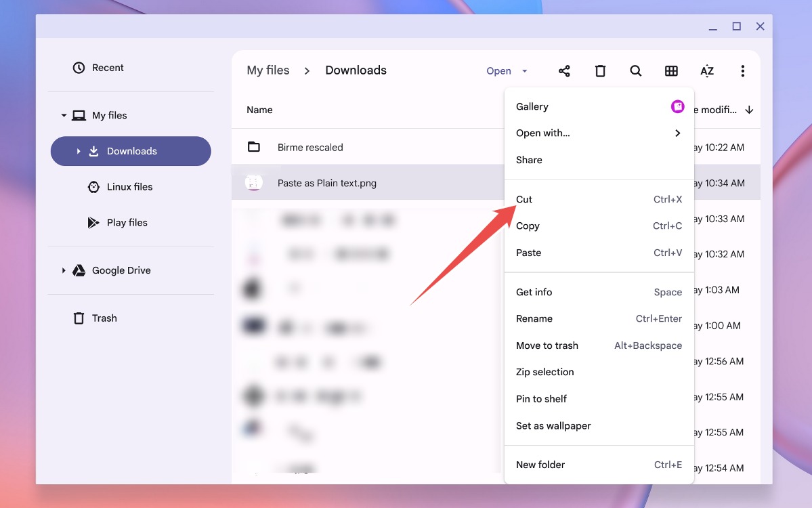Expand Google Drive in the sidebar
The height and width of the screenshot is (508, 812).
click(x=63, y=270)
